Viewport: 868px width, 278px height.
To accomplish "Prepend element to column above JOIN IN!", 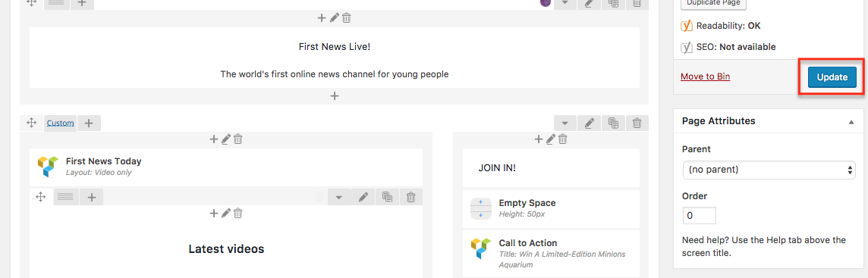I will pyautogui.click(x=539, y=139).
